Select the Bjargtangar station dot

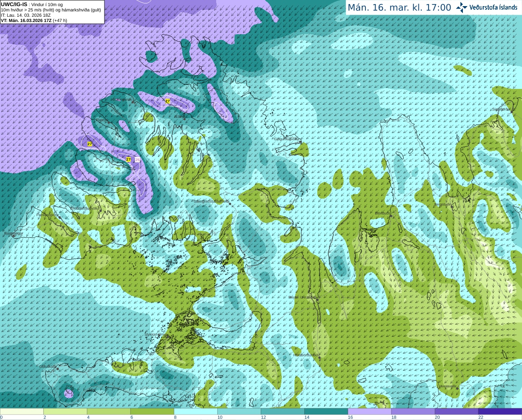[x=13, y=236]
